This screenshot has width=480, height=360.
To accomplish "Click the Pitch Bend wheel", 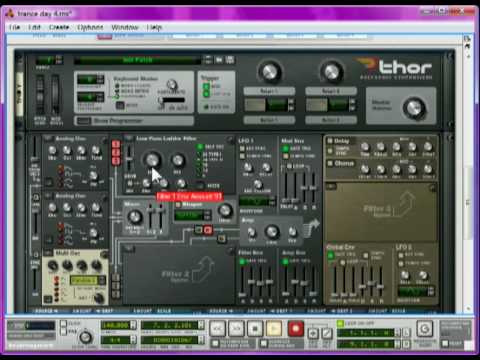I will [40, 95].
